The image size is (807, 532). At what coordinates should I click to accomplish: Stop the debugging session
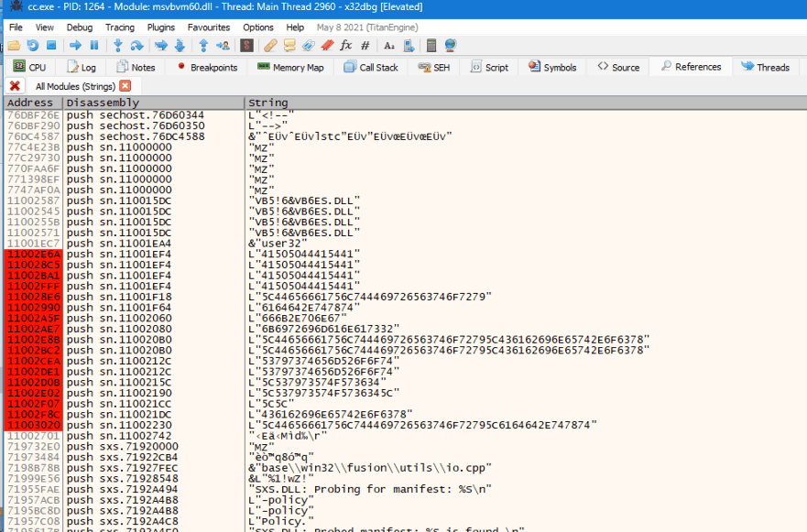point(52,45)
